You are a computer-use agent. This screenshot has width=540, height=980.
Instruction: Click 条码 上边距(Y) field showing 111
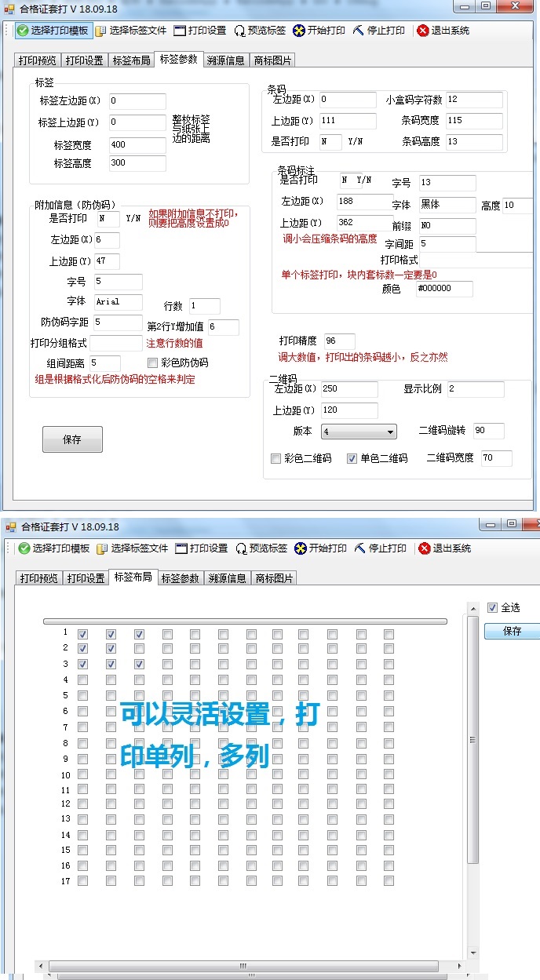[x=348, y=121]
